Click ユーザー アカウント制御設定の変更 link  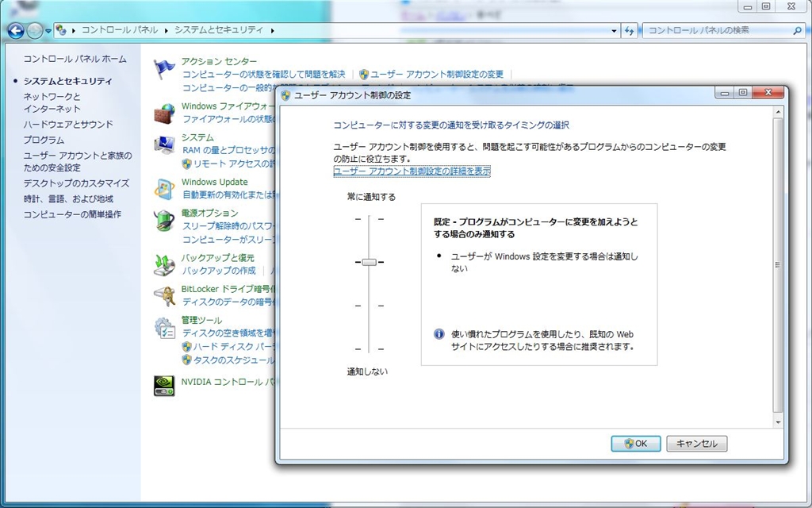pos(437,75)
